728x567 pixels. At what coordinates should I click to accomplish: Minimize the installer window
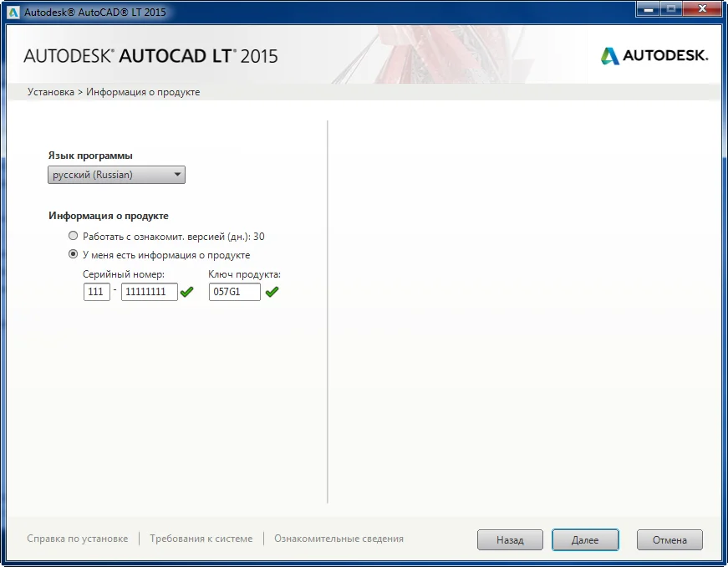(649, 9)
